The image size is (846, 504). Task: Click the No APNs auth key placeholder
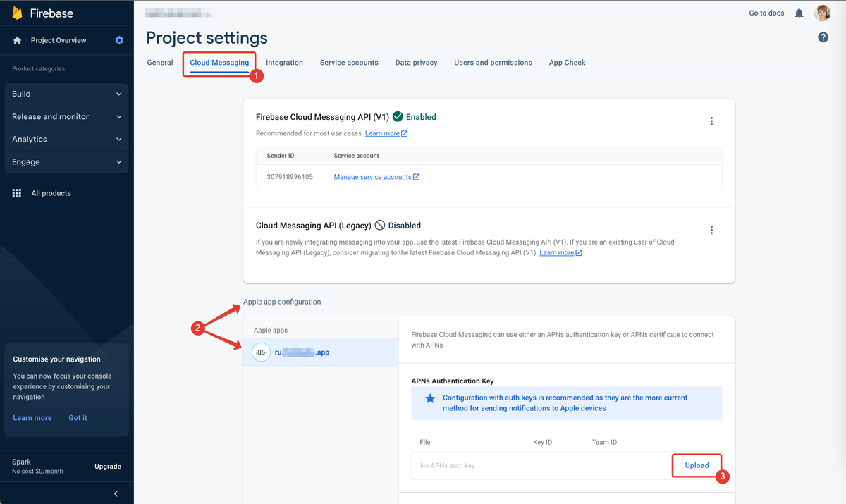[x=448, y=466]
